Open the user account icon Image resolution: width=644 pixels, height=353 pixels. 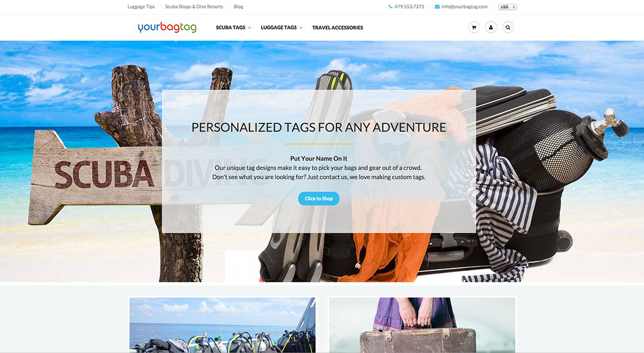(x=491, y=28)
